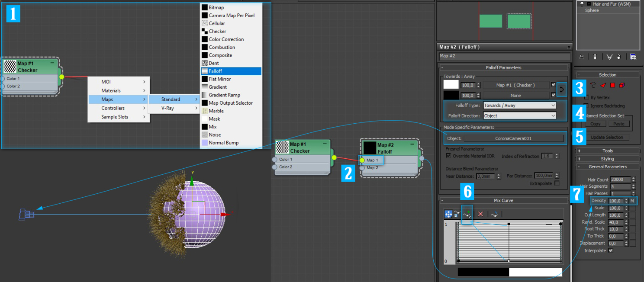The image size is (644, 282).
Task: Open the Falloff Type dropdown
Action: [519, 106]
